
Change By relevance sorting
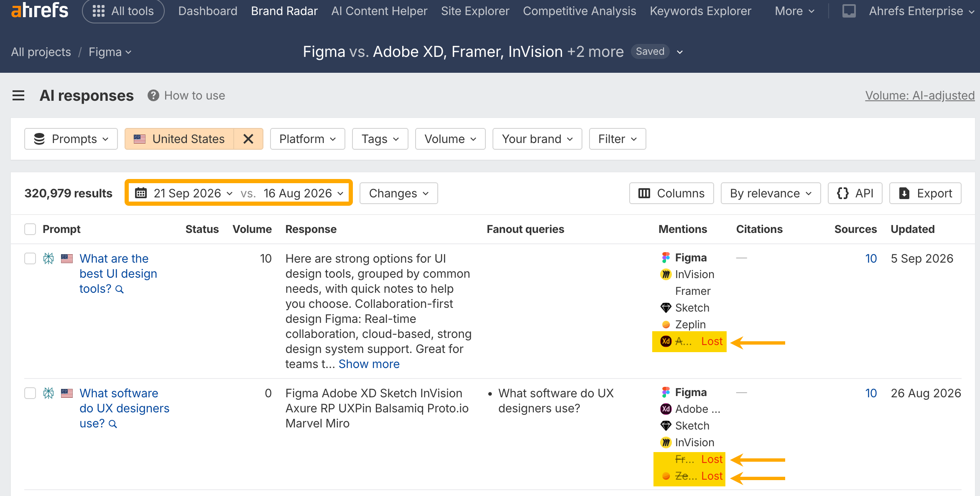(771, 193)
